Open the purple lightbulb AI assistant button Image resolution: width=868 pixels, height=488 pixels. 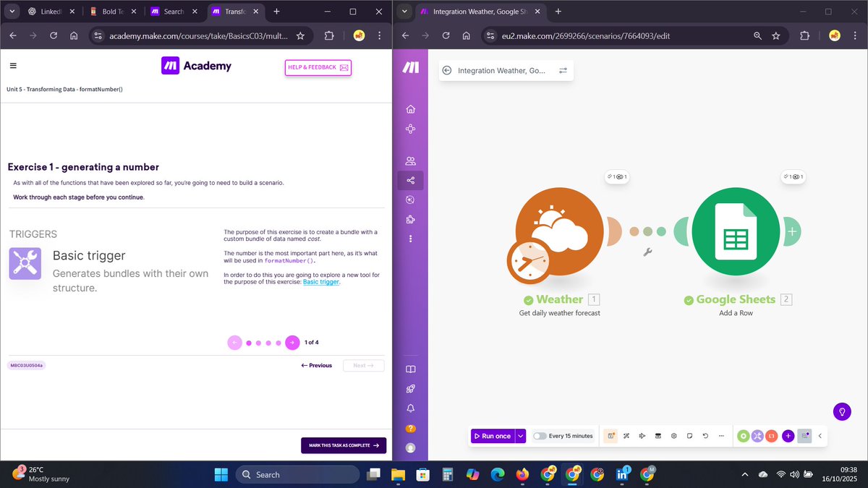pos(841,411)
